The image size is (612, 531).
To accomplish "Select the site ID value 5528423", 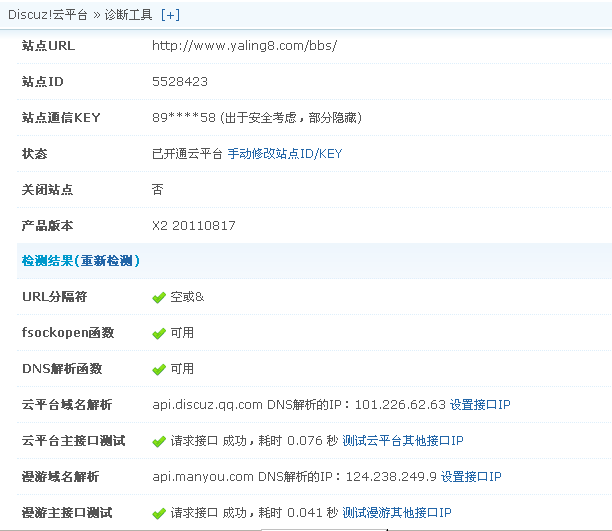I will 180,82.
